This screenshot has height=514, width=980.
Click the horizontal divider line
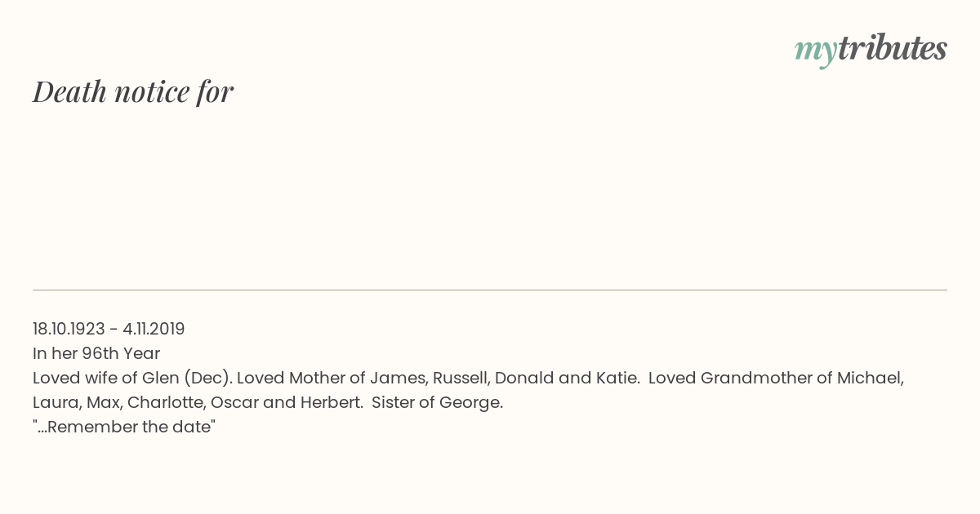click(490, 290)
